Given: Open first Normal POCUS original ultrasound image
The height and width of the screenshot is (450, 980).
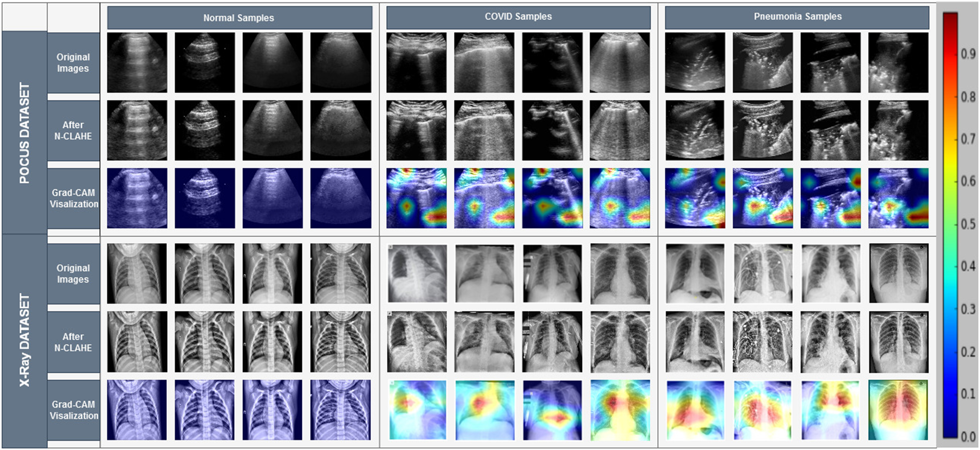Looking at the screenshot, I should coord(137,62).
